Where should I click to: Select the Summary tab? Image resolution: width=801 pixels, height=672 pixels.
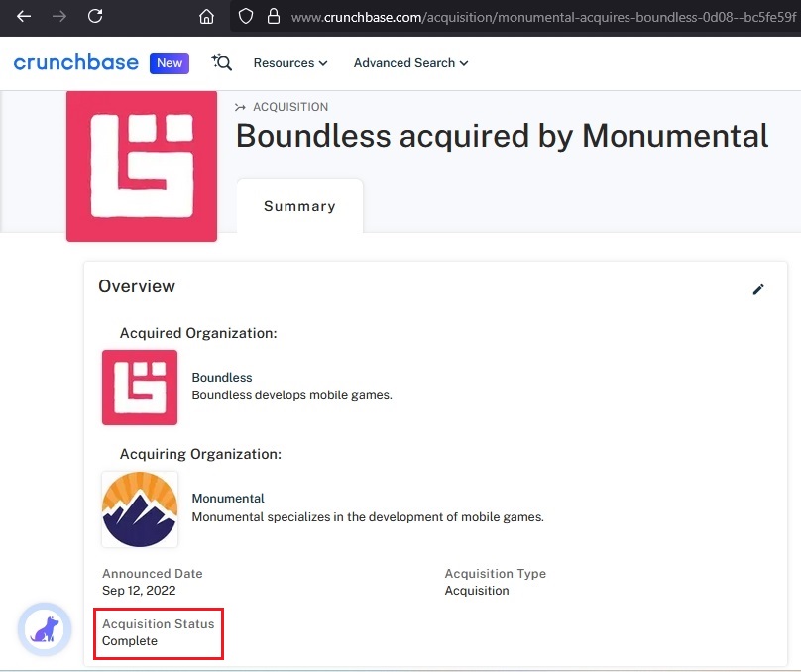click(x=299, y=206)
